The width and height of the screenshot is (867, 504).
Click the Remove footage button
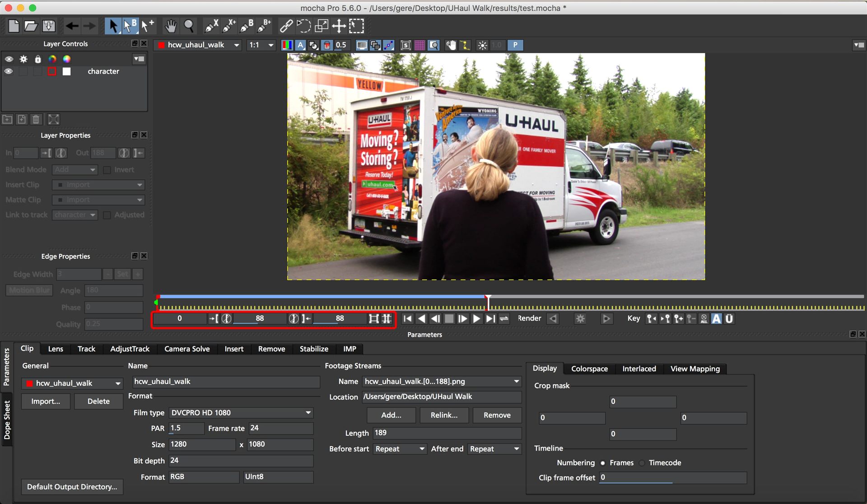coord(497,415)
